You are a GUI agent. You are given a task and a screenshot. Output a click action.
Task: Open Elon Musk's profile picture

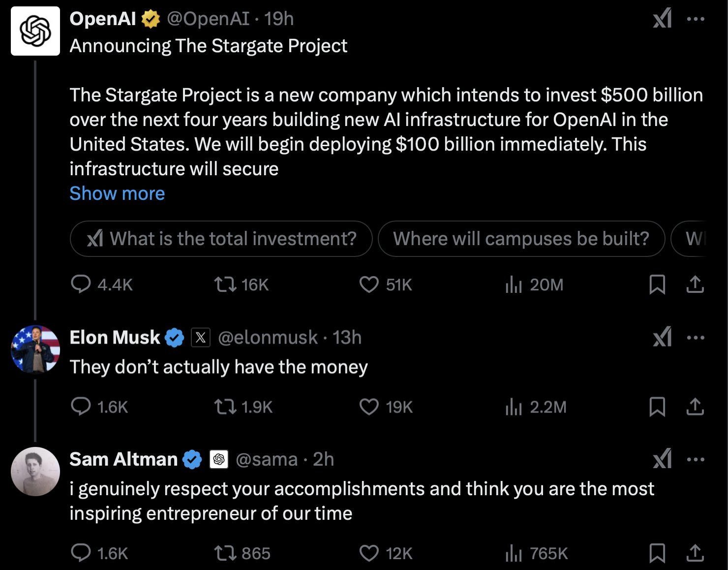tap(35, 349)
